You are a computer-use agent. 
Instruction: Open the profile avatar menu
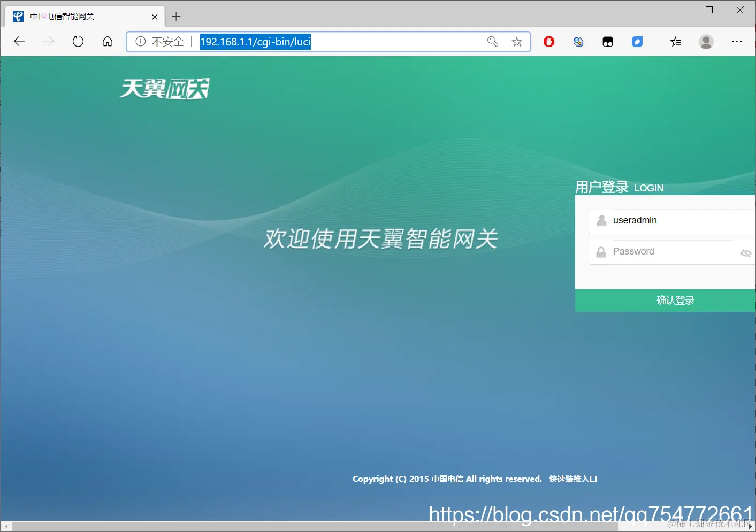706,41
